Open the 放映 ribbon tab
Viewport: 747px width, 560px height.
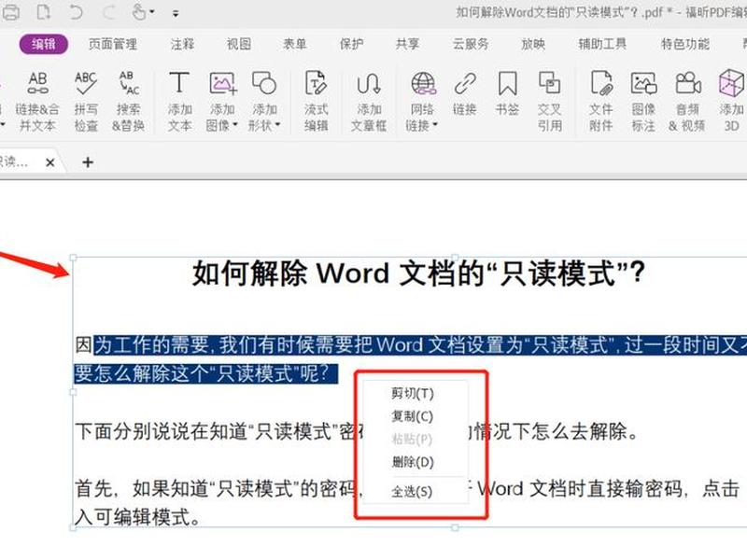(x=533, y=44)
